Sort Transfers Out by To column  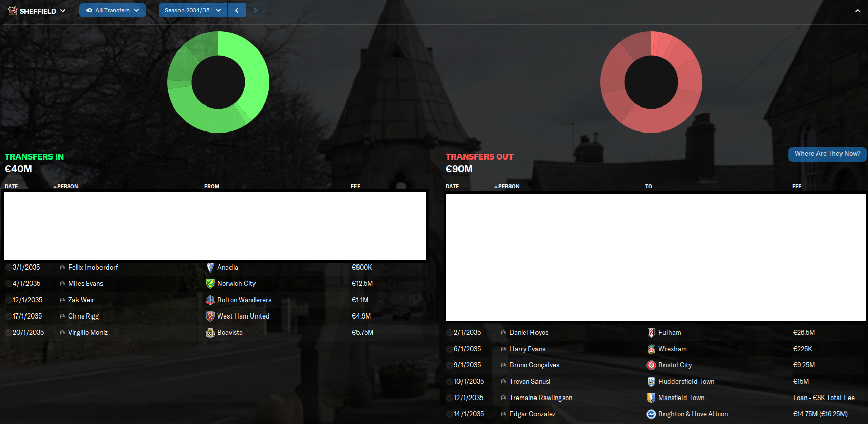(x=648, y=187)
